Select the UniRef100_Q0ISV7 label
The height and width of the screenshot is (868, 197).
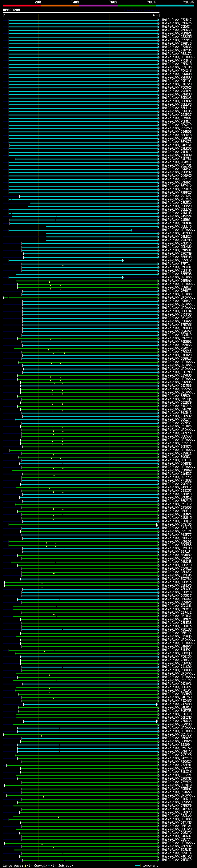tap(177, 196)
